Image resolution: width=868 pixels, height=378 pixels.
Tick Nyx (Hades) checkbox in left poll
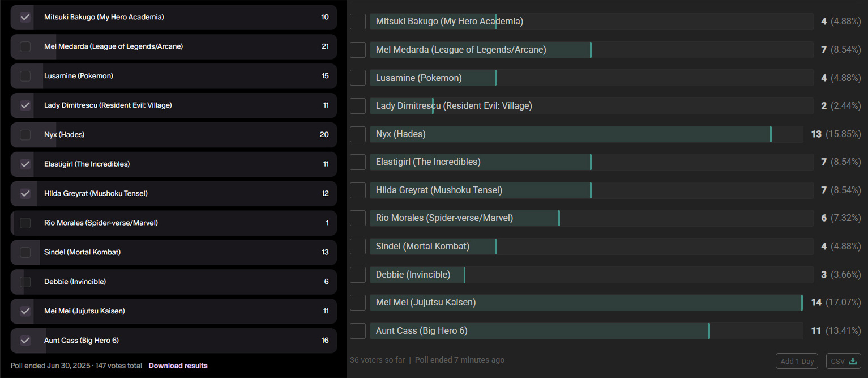coord(25,135)
